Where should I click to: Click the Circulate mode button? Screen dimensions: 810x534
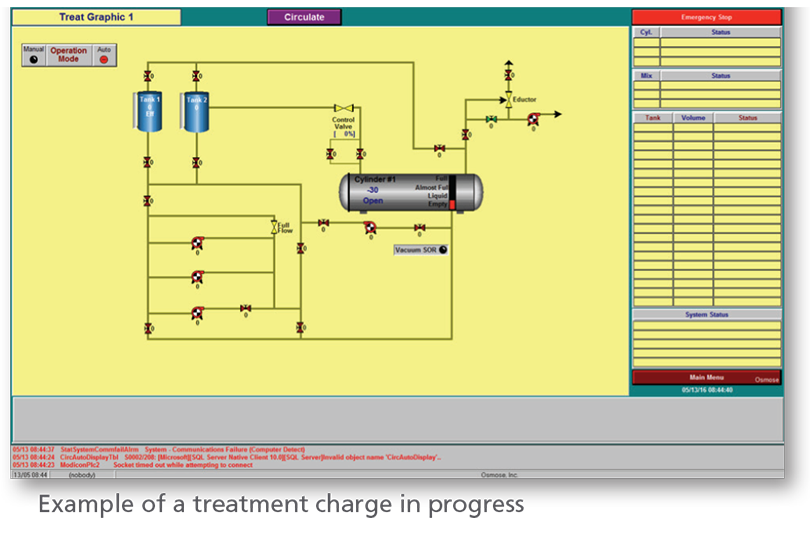(x=304, y=17)
